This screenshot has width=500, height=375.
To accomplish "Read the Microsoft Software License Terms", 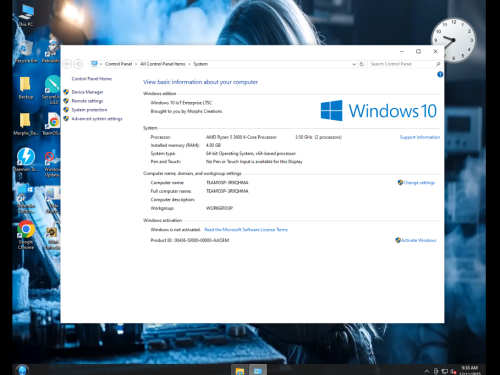I will pos(246,230).
